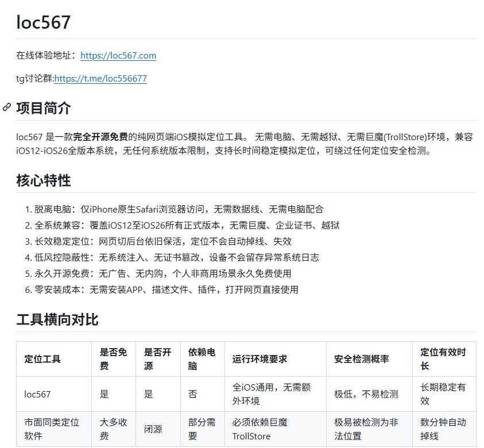Open the https://loc567.com link
Image resolution: width=484 pixels, height=448 pixels.
118,56
